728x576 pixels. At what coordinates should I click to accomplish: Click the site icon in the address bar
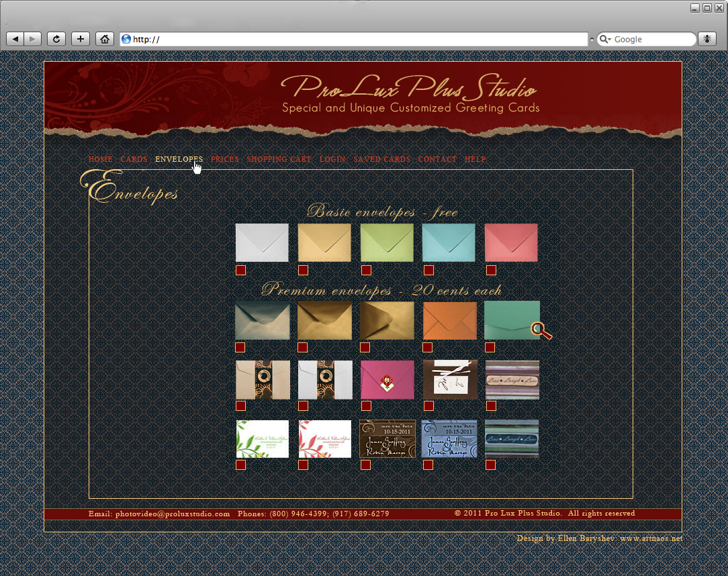126,38
